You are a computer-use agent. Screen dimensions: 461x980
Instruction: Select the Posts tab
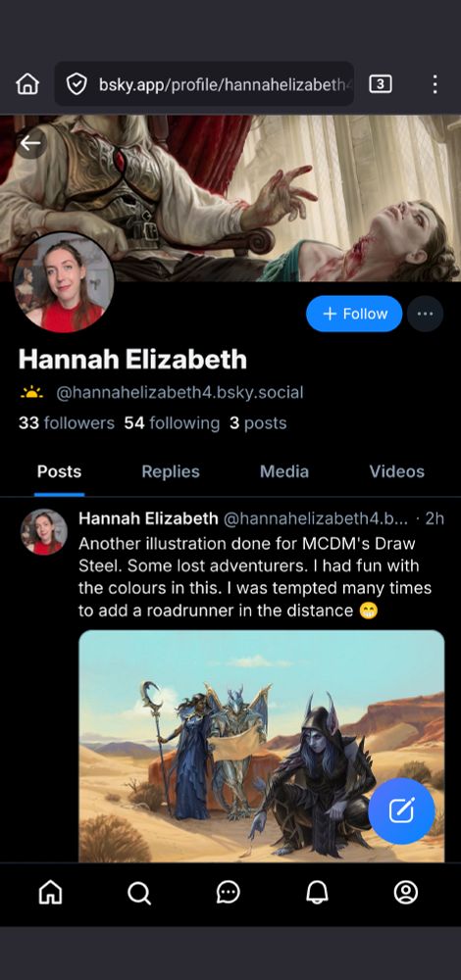pos(60,472)
